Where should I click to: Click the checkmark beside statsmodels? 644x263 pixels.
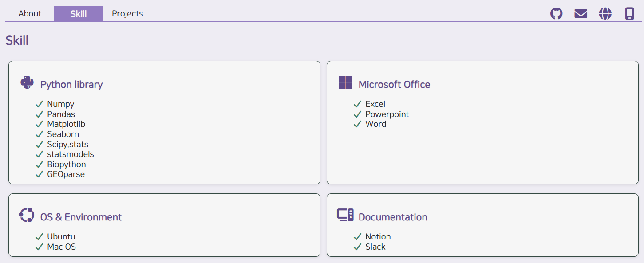(39, 154)
